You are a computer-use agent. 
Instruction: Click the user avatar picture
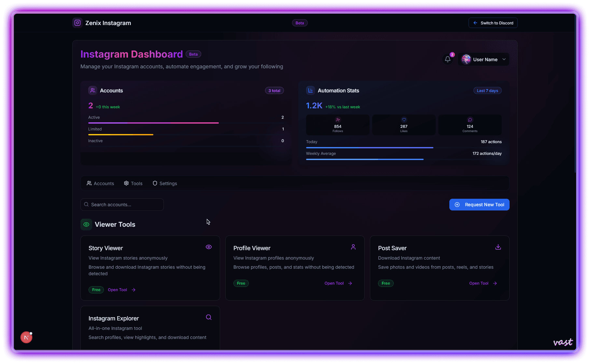click(x=466, y=59)
